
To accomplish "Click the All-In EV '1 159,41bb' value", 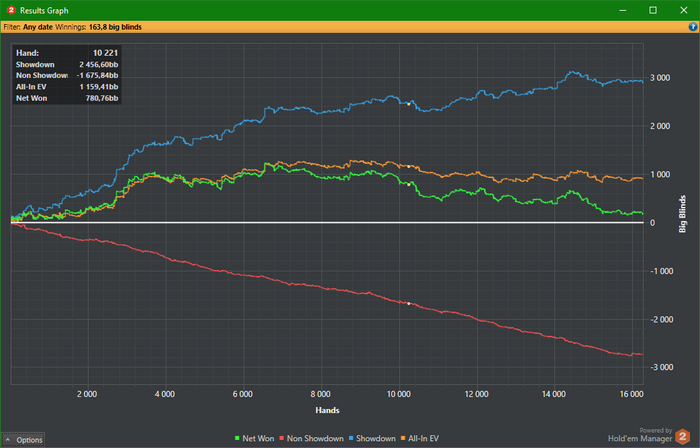I will click(99, 87).
